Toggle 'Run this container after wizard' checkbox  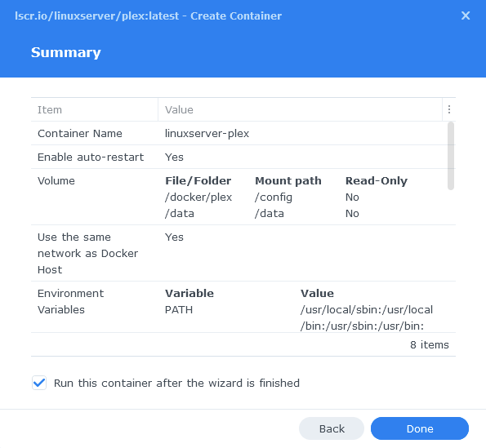click(x=39, y=383)
